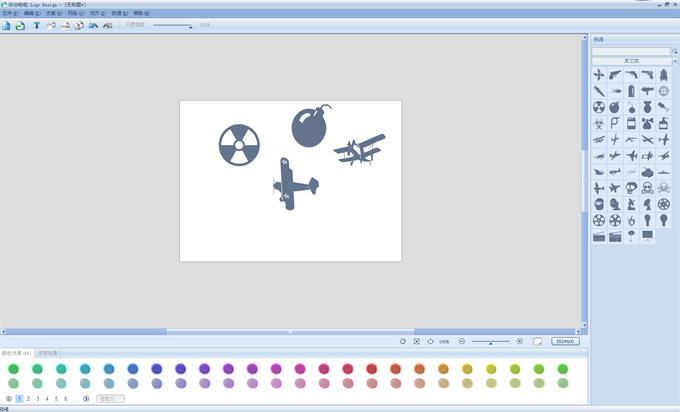This screenshot has width=680, height=412.
Task: Open the 帮助 (Help) menu
Action: (x=139, y=14)
